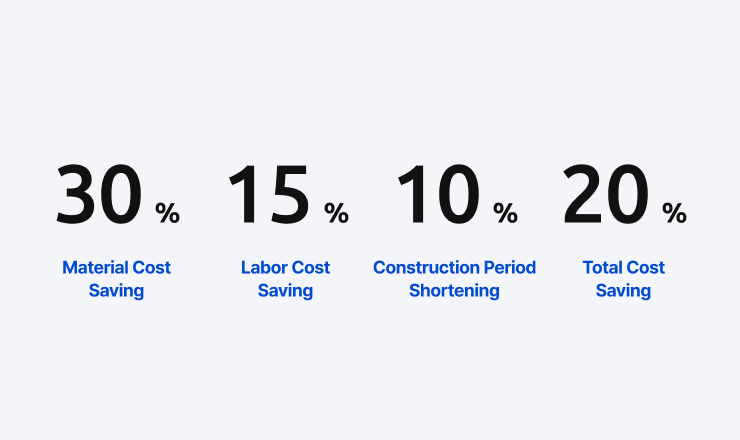Select the percent sign beside 20
Image resolution: width=740 pixels, height=440 pixels.
point(674,213)
